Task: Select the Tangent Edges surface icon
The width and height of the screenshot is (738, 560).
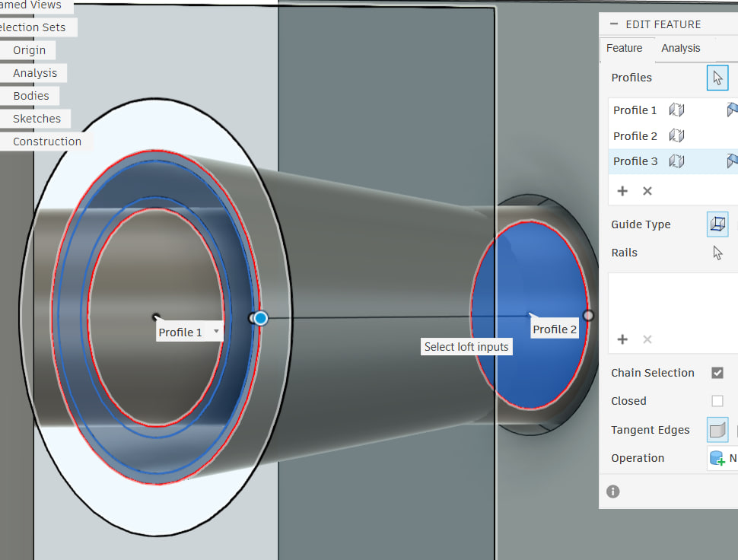Action: 717,430
